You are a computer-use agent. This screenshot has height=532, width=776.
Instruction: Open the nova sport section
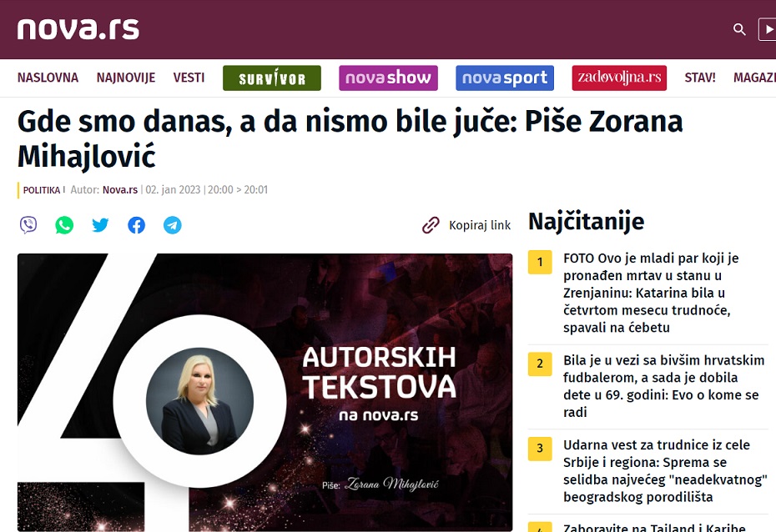505,78
